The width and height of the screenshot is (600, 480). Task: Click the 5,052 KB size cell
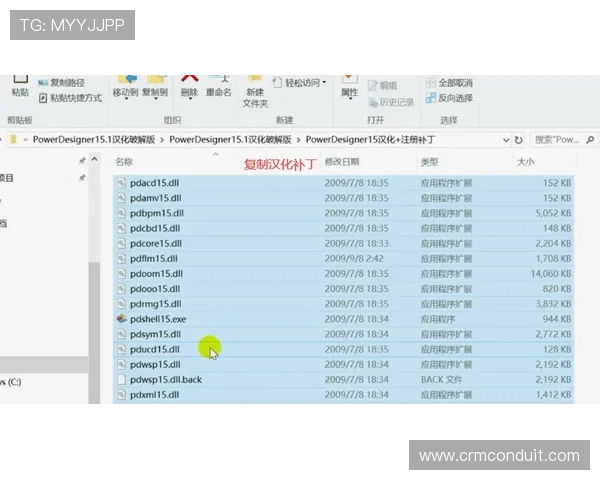[x=553, y=213]
